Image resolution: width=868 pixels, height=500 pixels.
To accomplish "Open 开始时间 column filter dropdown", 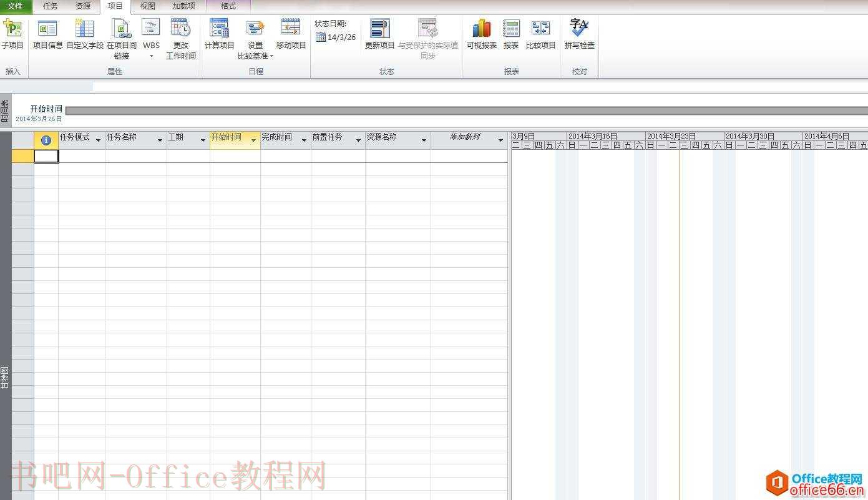I will [253, 140].
